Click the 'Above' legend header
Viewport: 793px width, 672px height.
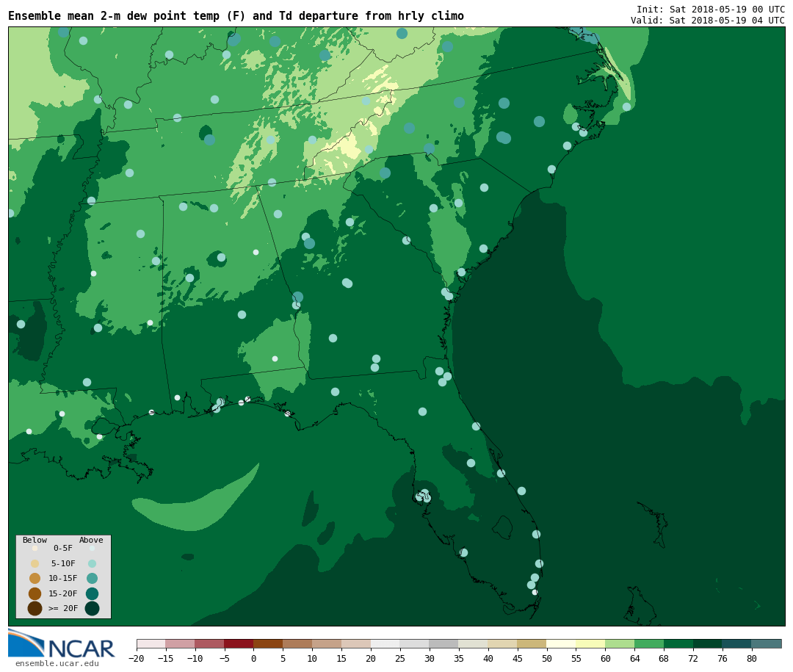pyautogui.click(x=91, y=540)
